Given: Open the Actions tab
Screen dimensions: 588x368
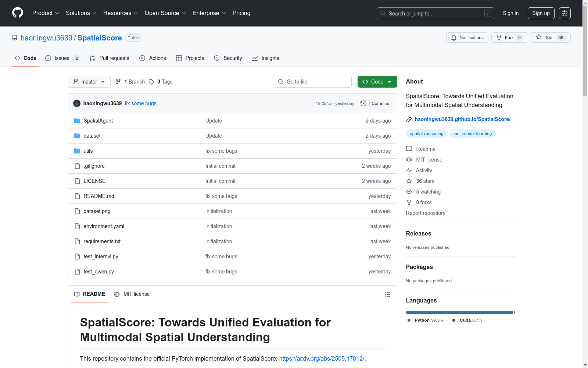Looking at the screenshot, I should click(153, 58).
